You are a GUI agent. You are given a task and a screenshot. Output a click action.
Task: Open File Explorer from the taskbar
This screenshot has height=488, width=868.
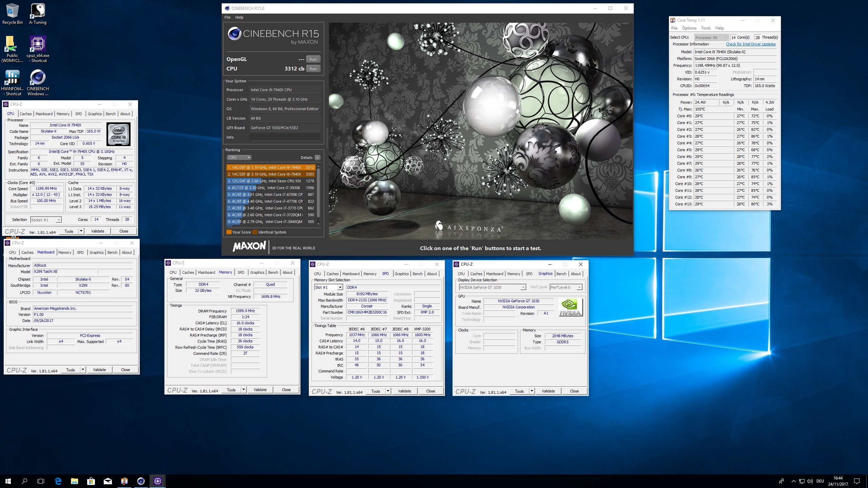[74, 481]
